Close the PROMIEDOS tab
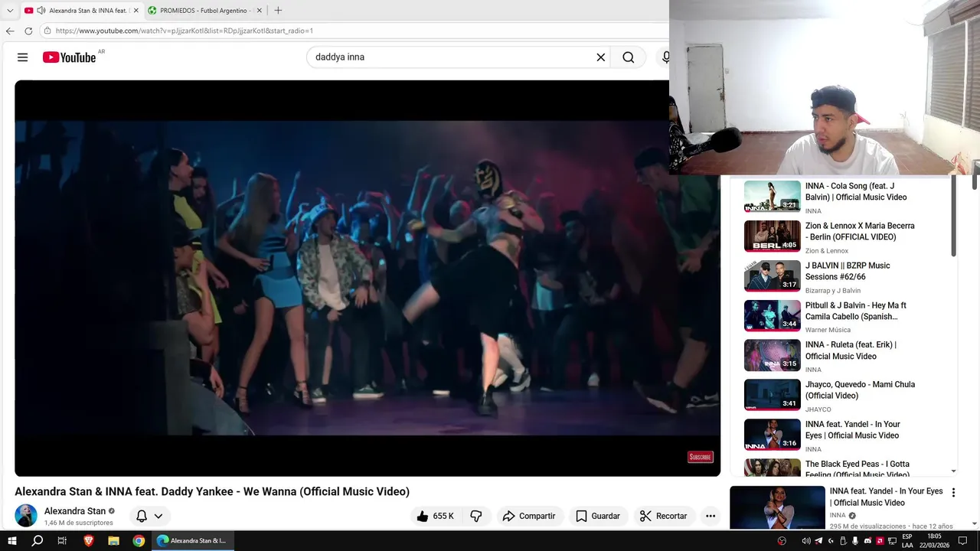980x551 pixels. [x=259, y=11]
